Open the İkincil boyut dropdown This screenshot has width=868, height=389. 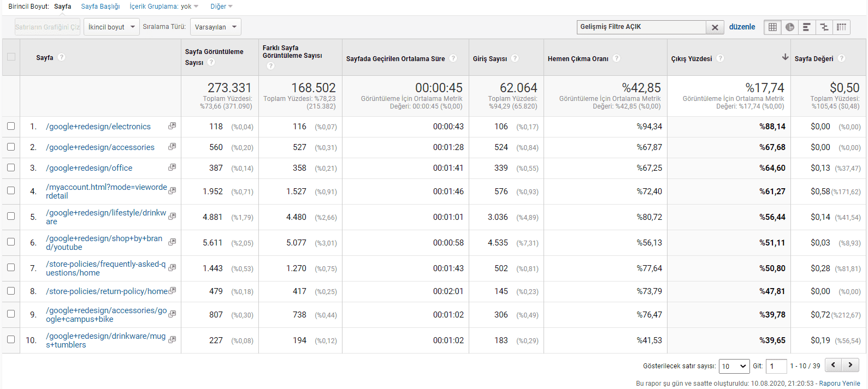111,27
